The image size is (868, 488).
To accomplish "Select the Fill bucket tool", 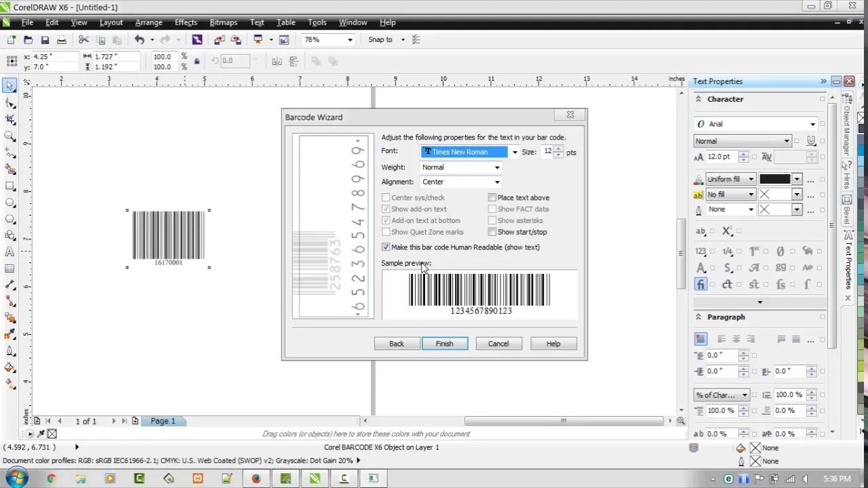I will click(9, 368).
